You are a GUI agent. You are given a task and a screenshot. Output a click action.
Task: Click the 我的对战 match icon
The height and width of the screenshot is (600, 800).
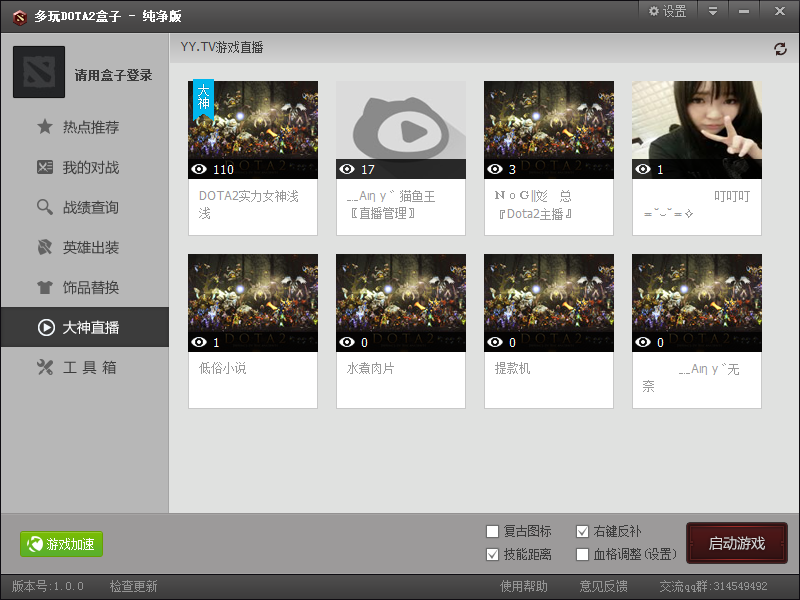pos(45,167)
